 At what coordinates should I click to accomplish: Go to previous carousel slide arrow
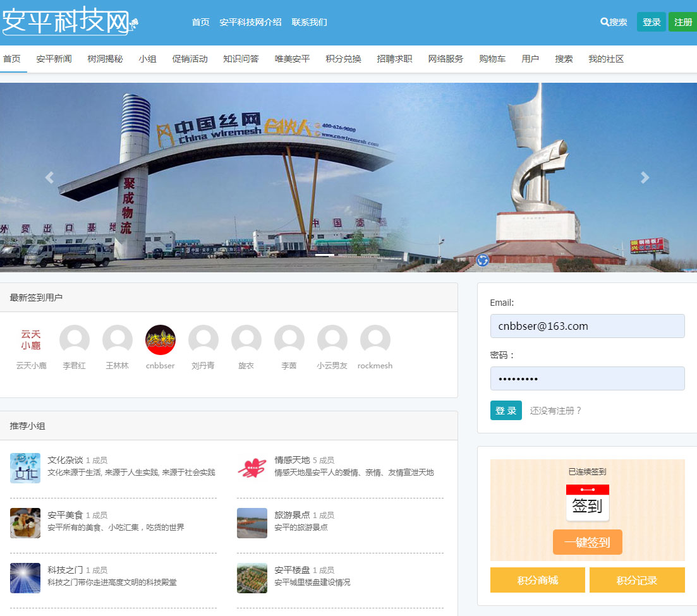49,178
